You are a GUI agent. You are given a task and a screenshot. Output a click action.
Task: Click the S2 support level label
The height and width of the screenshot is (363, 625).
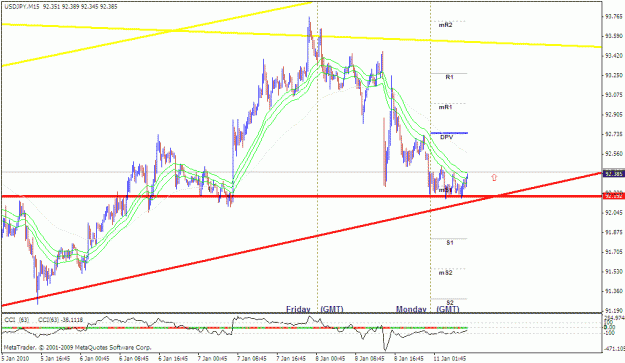[x=450, y=303]
